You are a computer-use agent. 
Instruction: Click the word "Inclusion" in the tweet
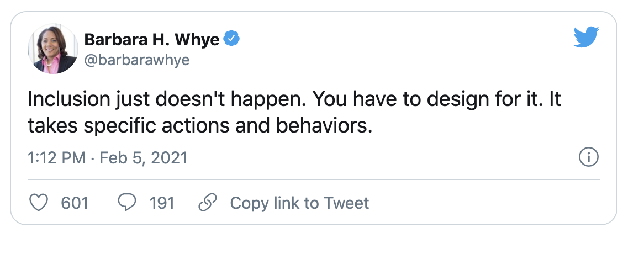click(x=69, y=100)
